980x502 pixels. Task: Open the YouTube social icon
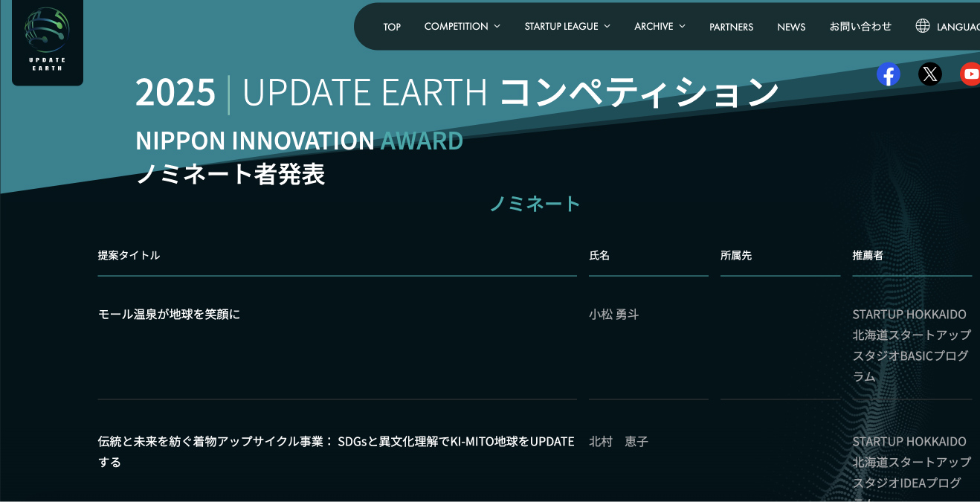(970, 74)
